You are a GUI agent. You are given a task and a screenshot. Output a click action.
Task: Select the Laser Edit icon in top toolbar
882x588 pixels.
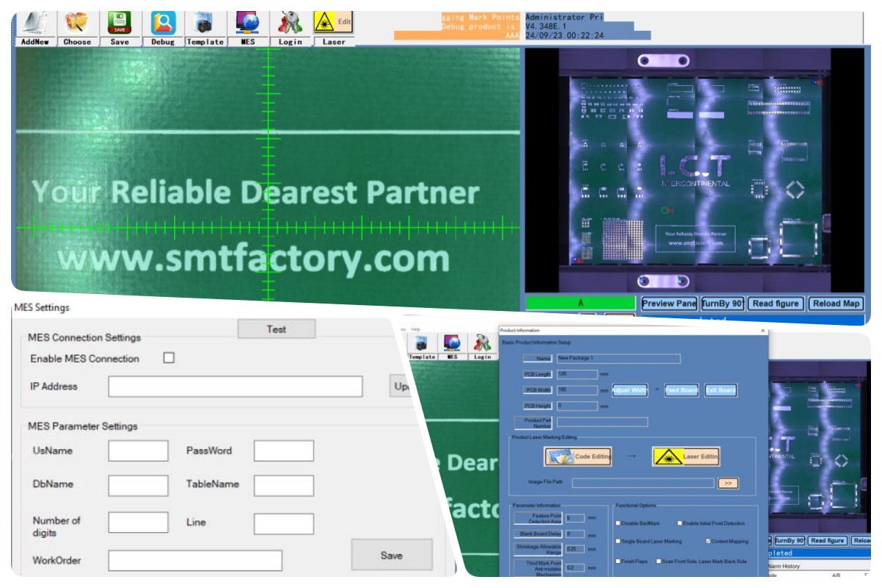click(x=333, y=27)
